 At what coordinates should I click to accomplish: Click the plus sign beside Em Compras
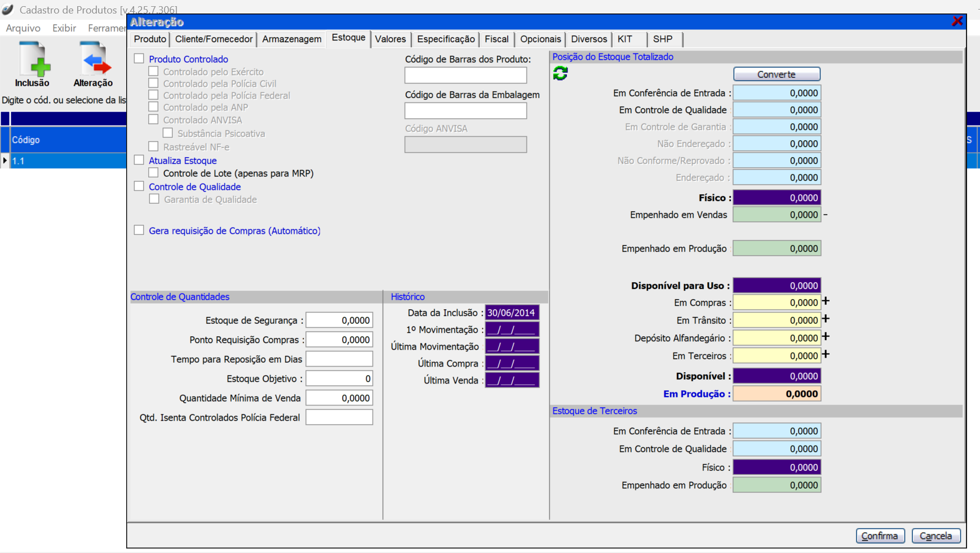826,302
